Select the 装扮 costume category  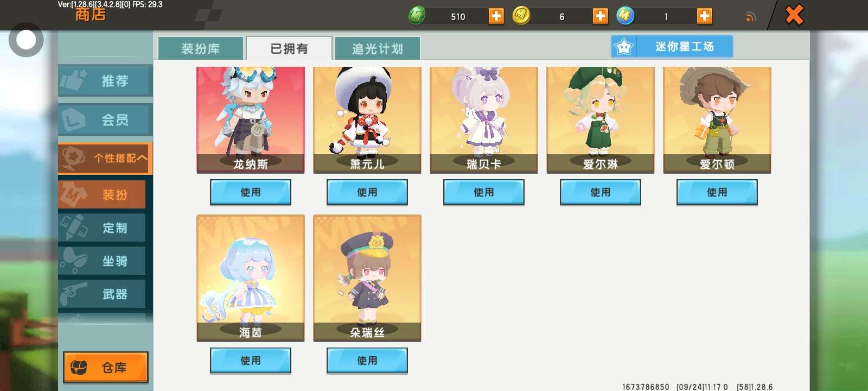(102, 194)
